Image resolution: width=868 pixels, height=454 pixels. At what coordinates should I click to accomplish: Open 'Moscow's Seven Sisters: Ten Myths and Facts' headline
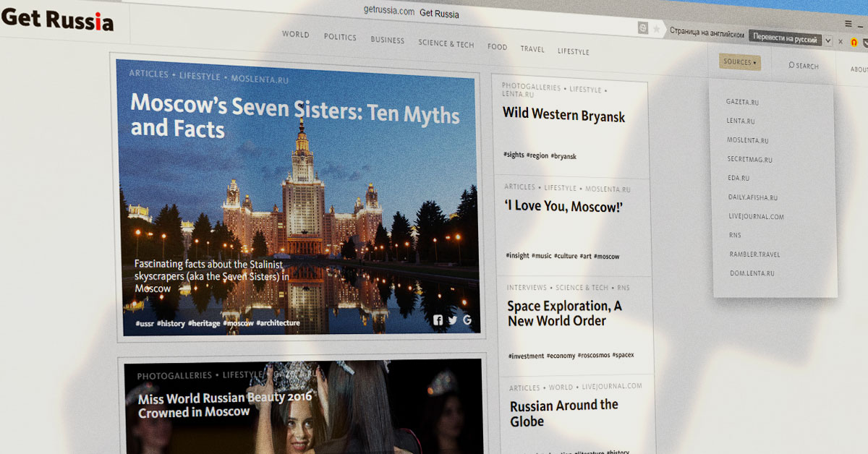[294, 116]
